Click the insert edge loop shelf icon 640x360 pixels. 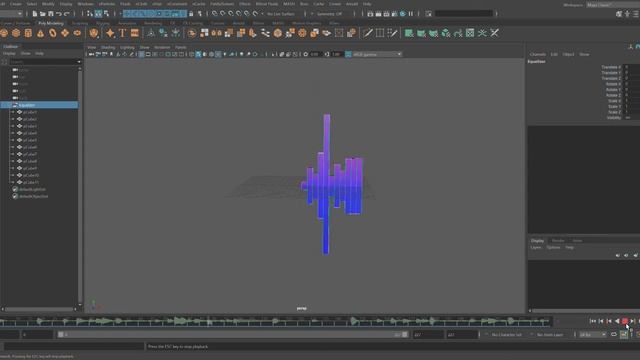pyautogui.click(x=380, y=33)
